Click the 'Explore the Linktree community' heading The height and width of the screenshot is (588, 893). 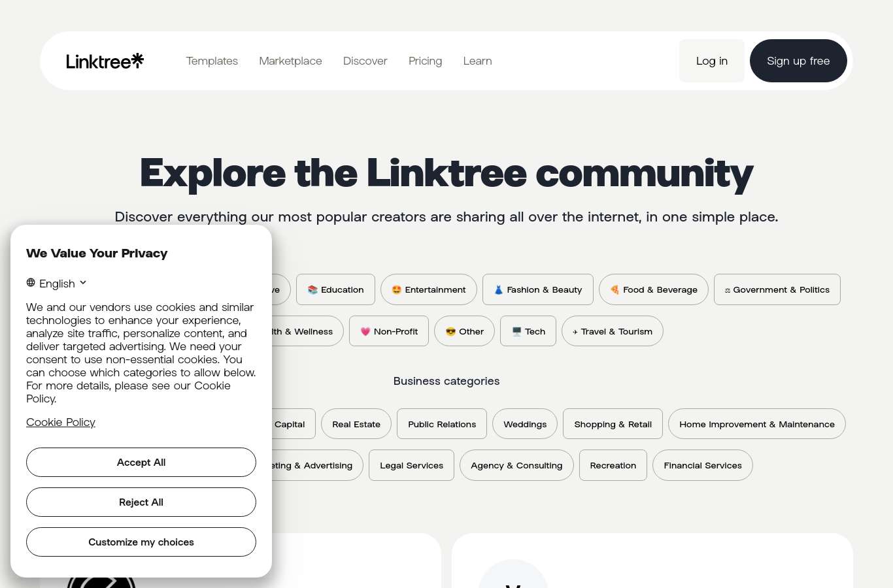446,173
